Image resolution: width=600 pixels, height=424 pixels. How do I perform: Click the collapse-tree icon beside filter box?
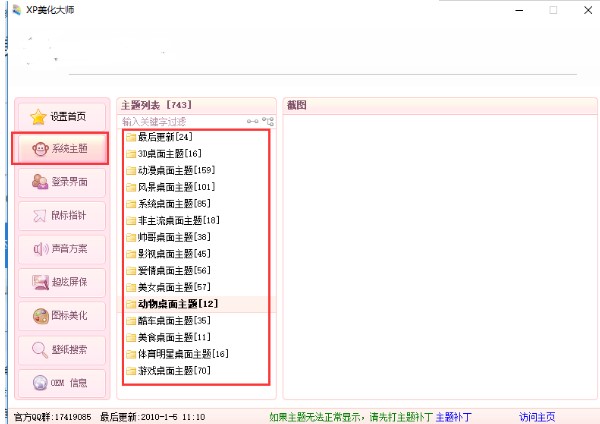[253, 121]
